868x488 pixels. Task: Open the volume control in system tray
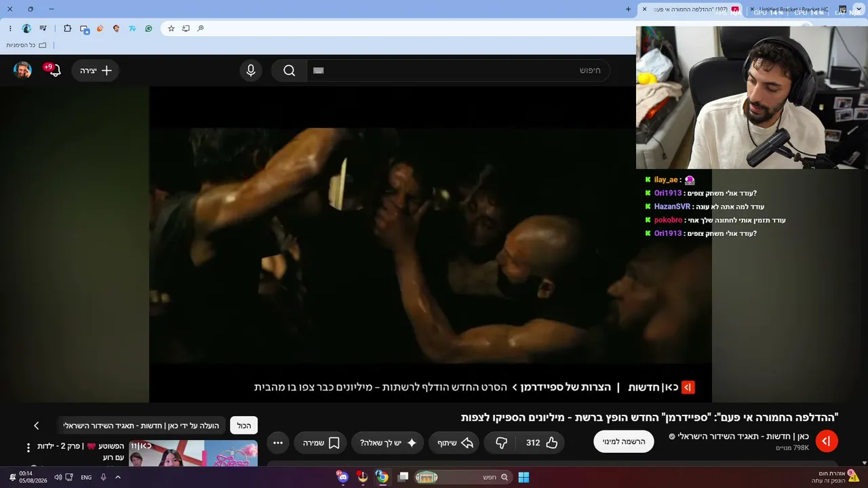pos(57,477)
